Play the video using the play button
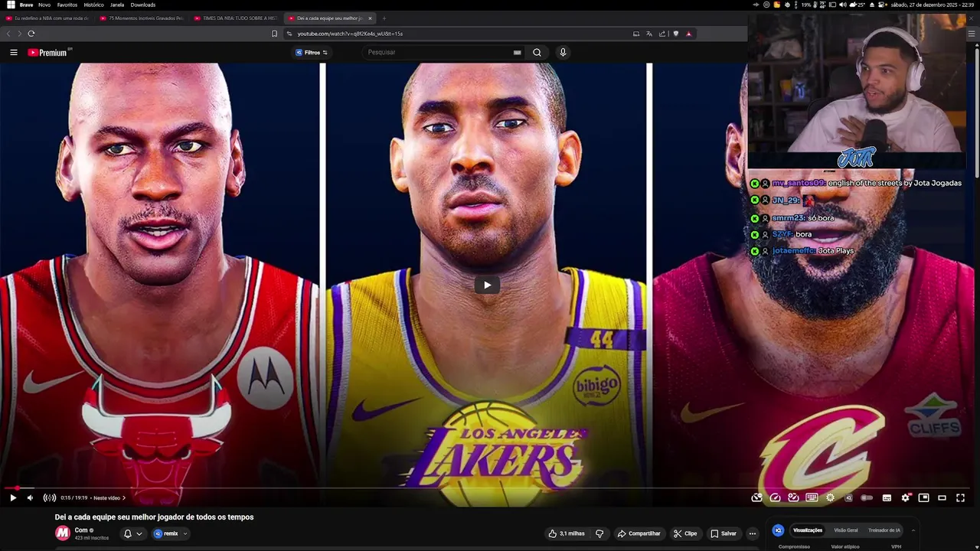The image size is (980, 551). coord(12,497)
